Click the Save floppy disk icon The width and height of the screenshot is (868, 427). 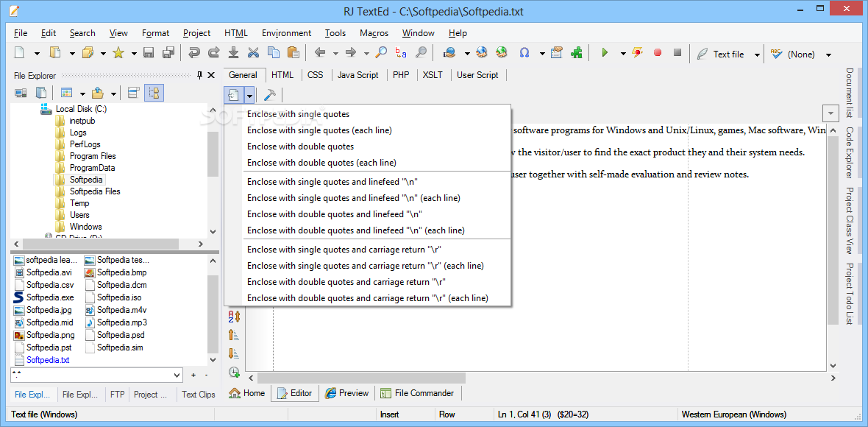coord(149,53)
